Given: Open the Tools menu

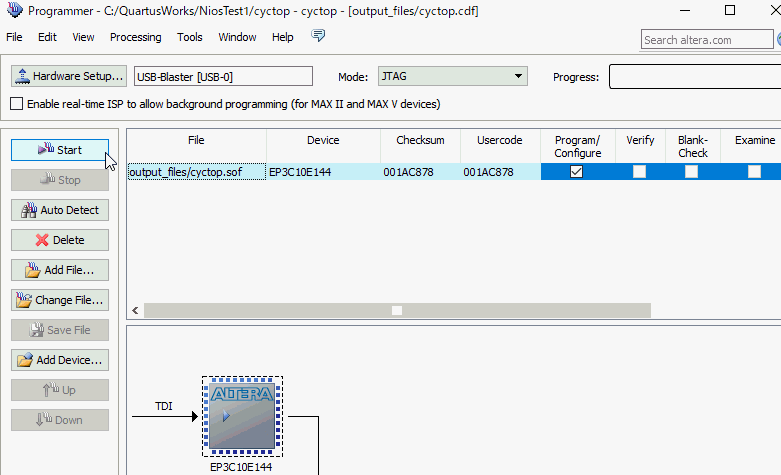Looking at the screenshot, I should click(190, 37).
